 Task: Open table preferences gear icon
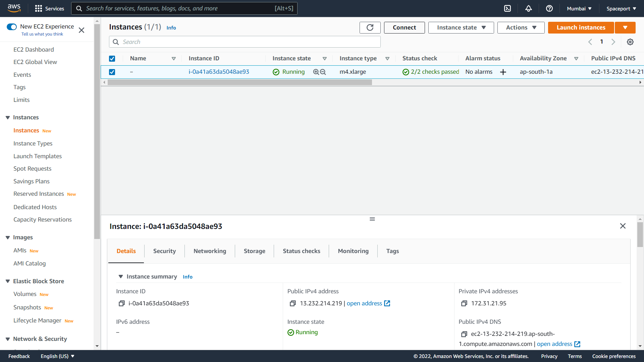pos(630,42)
